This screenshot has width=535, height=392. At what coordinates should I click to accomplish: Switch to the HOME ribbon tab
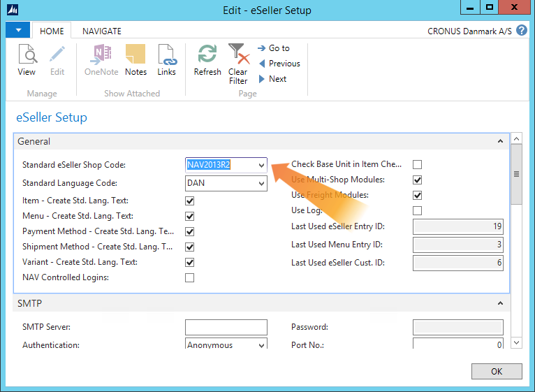(52, 31)
